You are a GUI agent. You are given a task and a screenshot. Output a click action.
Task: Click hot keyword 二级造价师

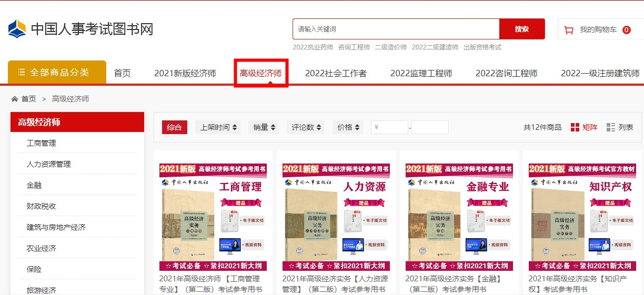pos(391,47)
